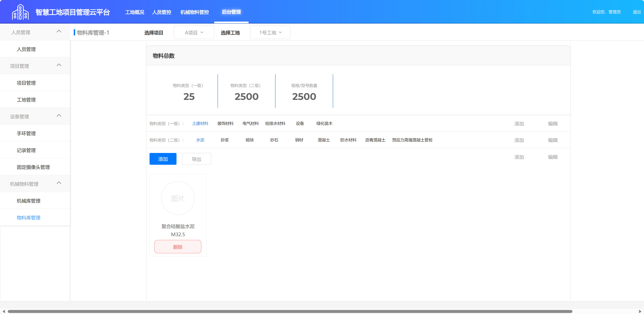Viewport: 644px width, 314px height.
Task: Click 编辑 in second-level type row
Action: click(x=553, y=140)
